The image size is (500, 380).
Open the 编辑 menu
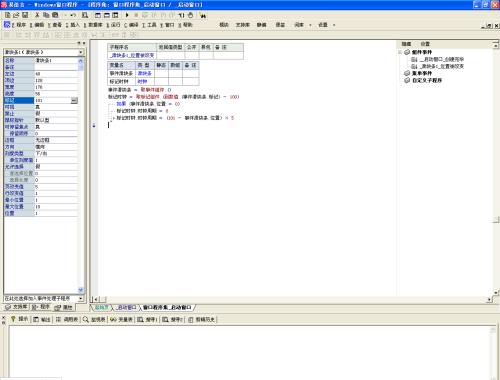tap(37, 25)
